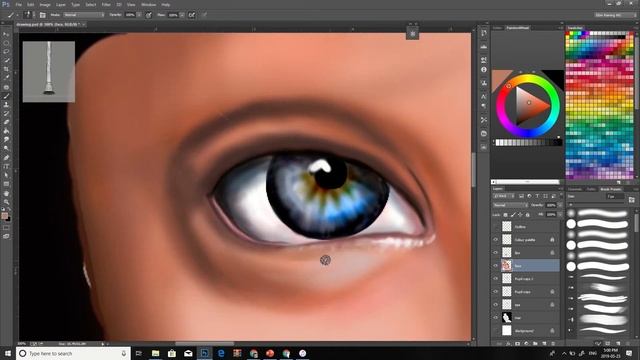Click the brush preview thumbnail on the canvas
Image resolution: width=640 pixels, height=360 pixels.
[x=49, y=71]
